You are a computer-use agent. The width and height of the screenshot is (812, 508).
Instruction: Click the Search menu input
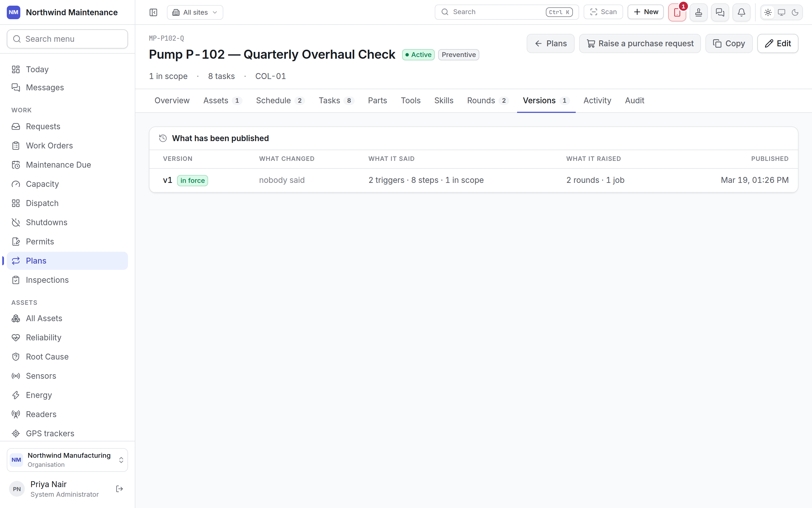pyautogui.click(x=67, y=39)
